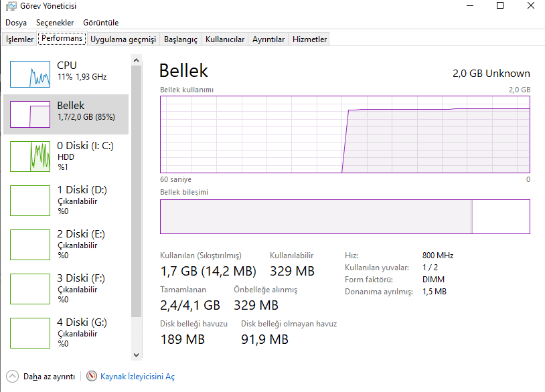Select 2 Diski (E:) removable disk
Screen dimensions: 545x392
(30, 245)
